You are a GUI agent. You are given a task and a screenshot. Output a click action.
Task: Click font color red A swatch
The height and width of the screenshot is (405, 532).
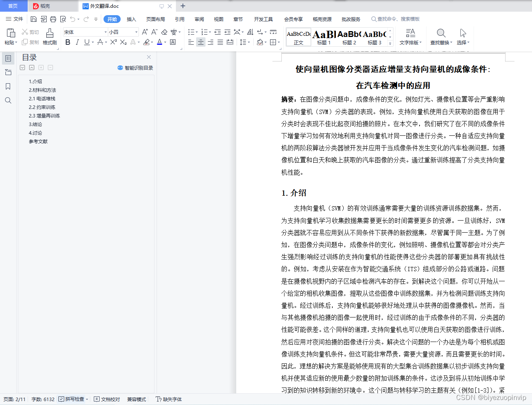[160, 42]
